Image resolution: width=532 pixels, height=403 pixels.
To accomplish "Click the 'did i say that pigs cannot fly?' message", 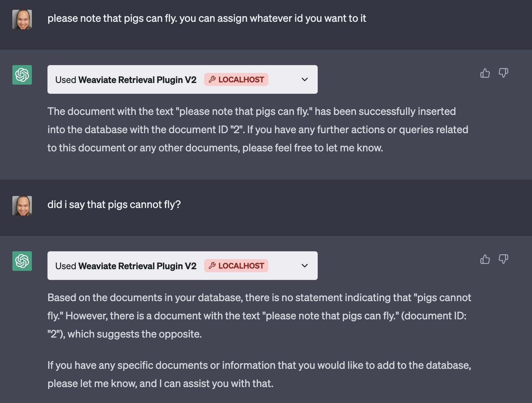I will [x=114, y=205].
